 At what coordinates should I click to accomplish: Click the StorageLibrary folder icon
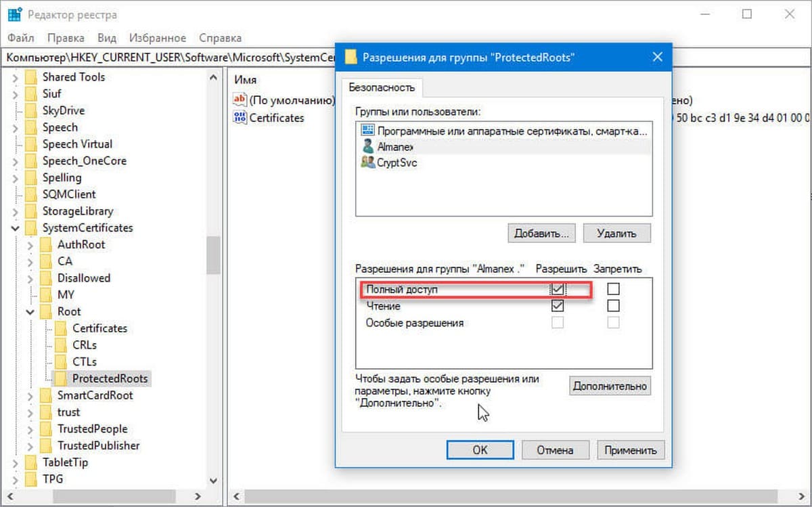tap(30, 211)
